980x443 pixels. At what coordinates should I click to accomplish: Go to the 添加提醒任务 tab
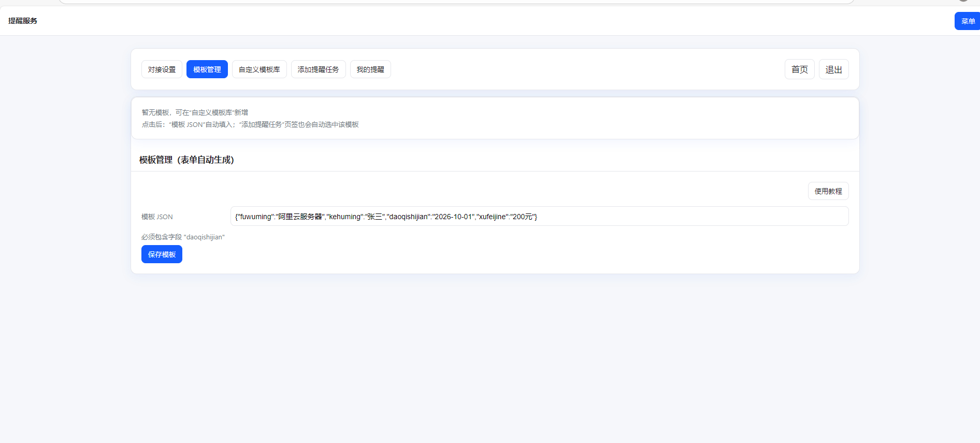tap(318, 69)
